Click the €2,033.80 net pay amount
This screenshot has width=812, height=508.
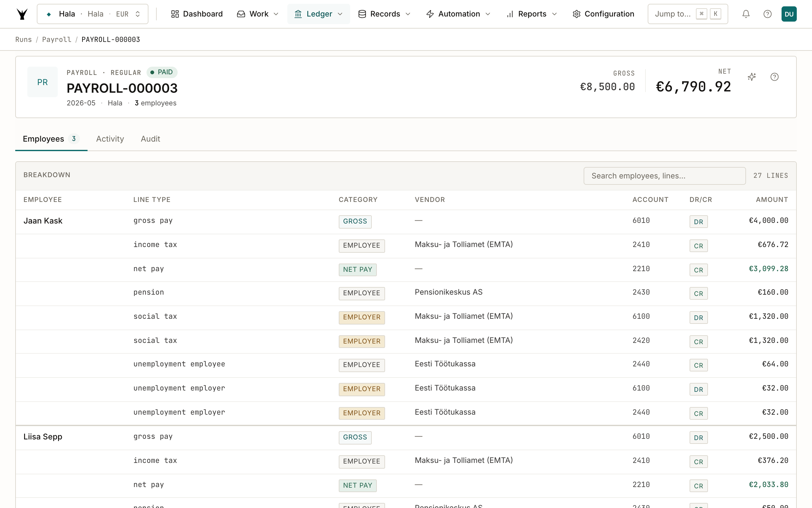tap(768, 485)
